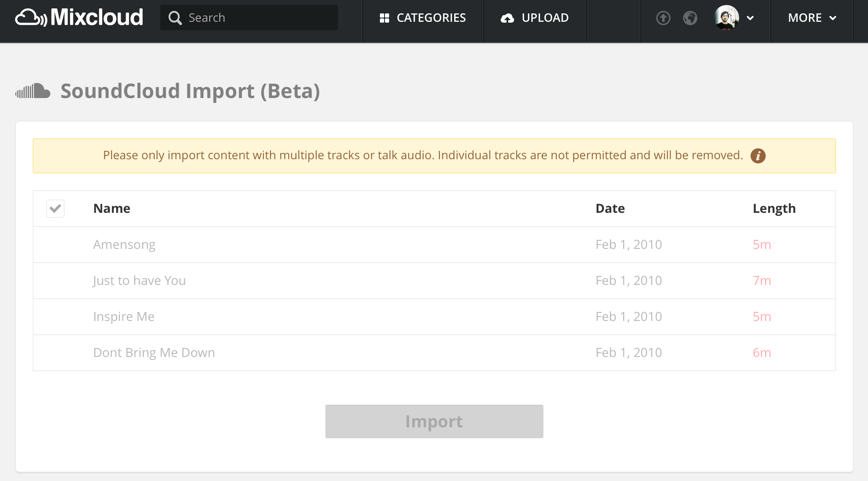The image size is (868, 481).
Task: Click the upload cloud icon
Action: (x=507, y=18)
